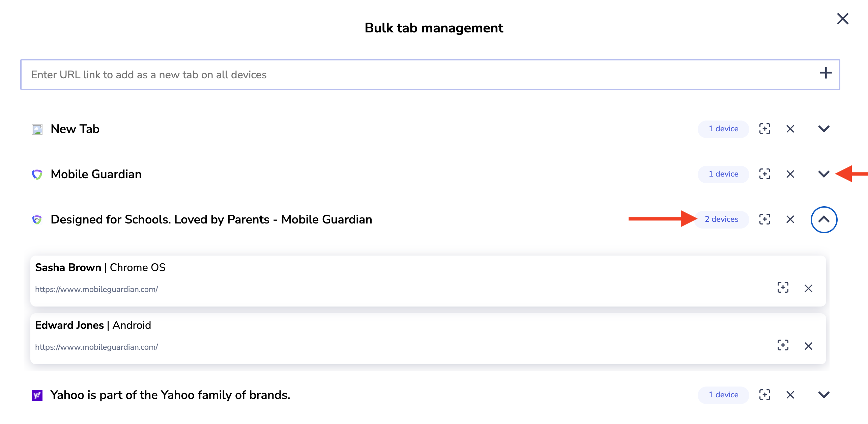
Task: Close the Designed for Schools tab row
Action: 790,219
